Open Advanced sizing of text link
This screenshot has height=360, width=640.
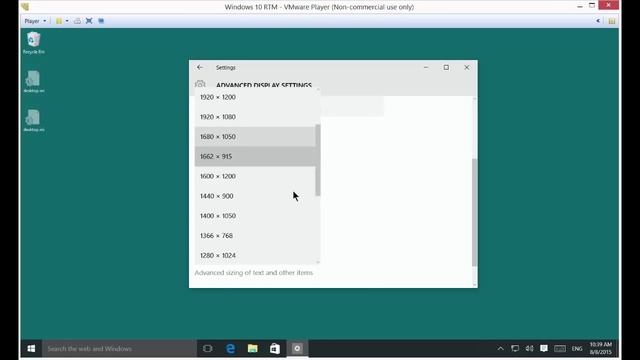click(253, 273)
